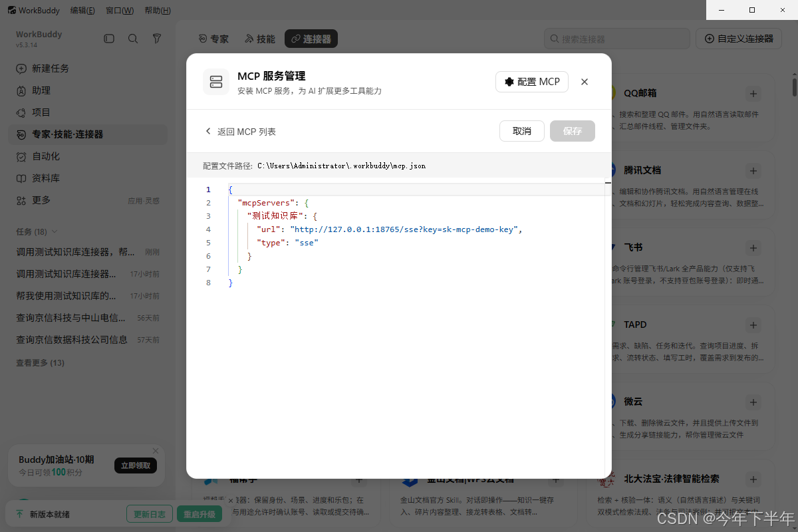Click the plus icon beside TAPD
The image size is (798, 532).
click(753, 325)
